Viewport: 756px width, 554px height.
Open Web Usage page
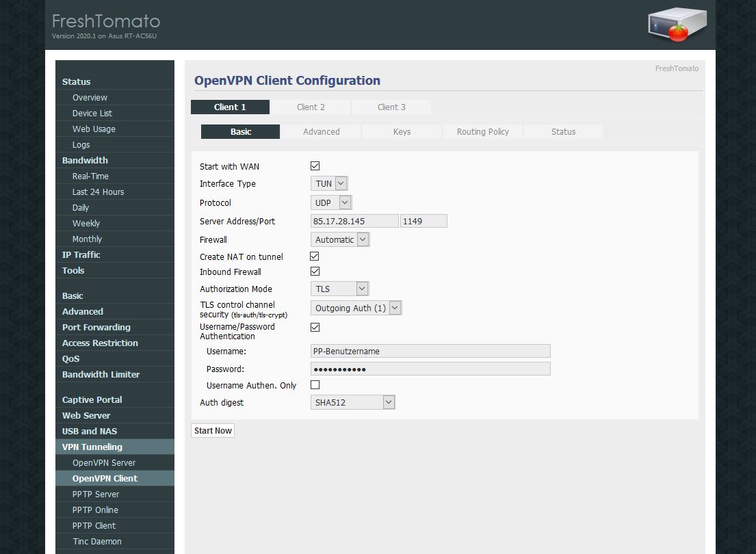[115, 129]
